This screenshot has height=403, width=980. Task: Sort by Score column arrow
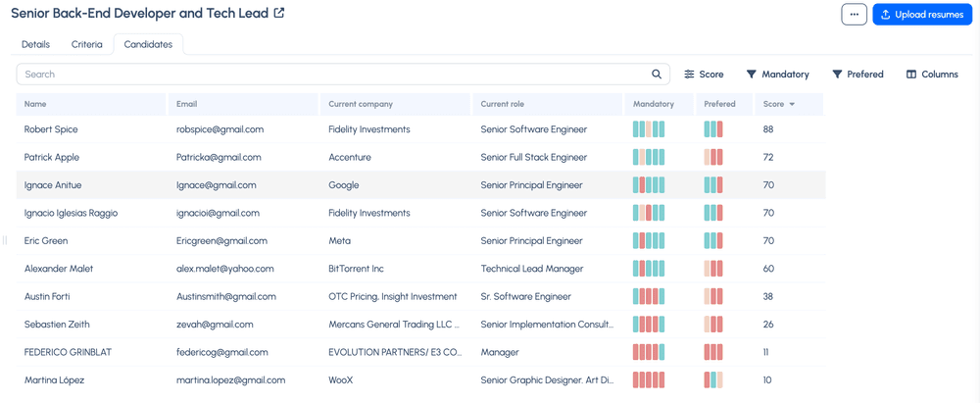(792, 105)
